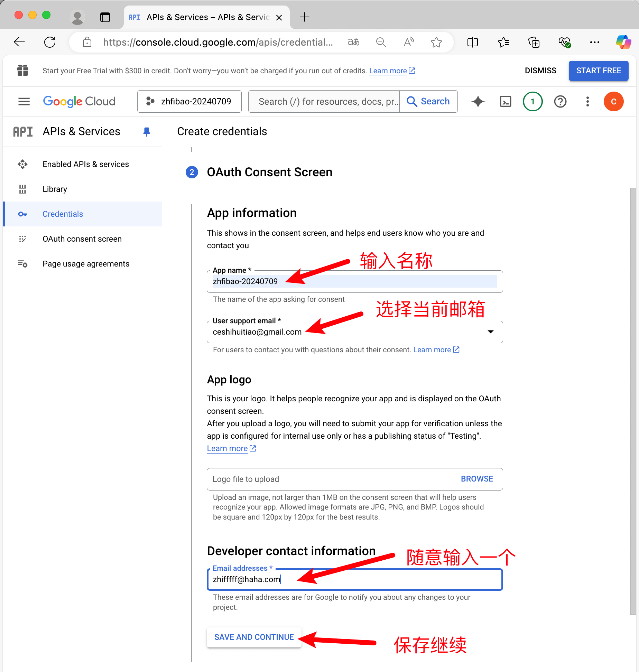639x672 pixels.
Task: Click the App name input field
Action: click(x=355, y=281)
